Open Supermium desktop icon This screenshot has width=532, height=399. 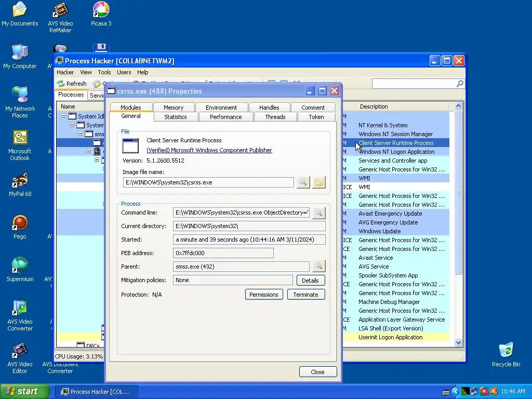[20, 270]
